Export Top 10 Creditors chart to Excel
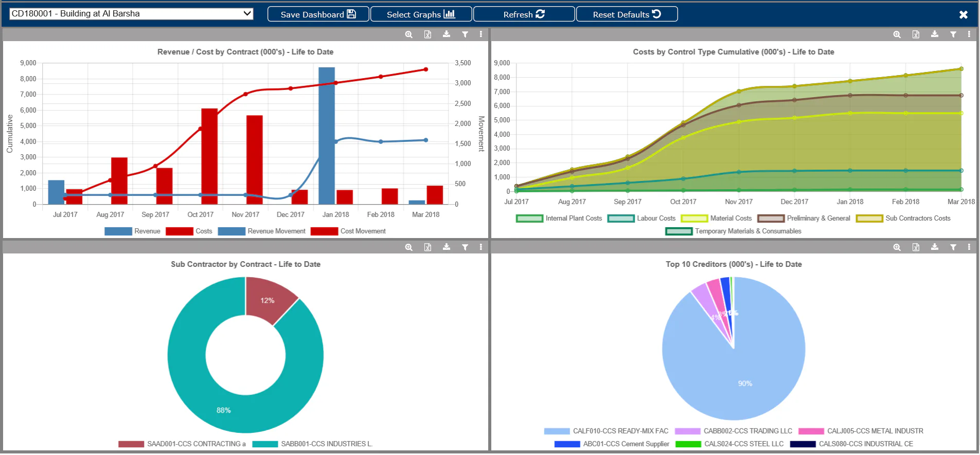 [916, 247]
